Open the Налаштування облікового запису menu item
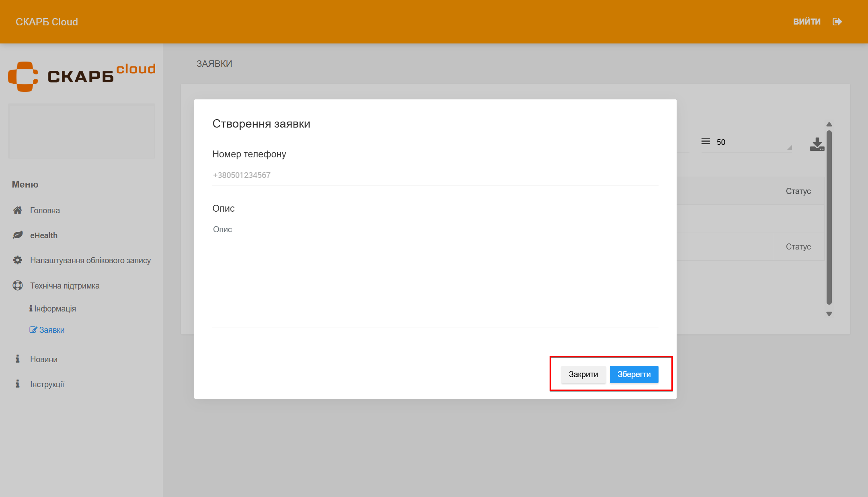Image resolution: width=868 pixels, height=497 pixels. point(90,260)
